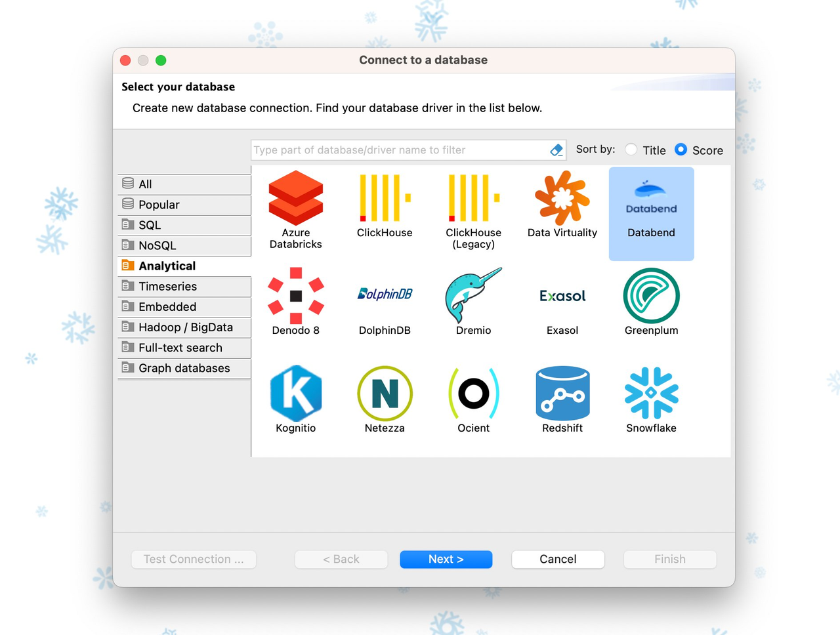Select the Data Virtuality driver
Screen dimensions: 840x635
[562, 198]
